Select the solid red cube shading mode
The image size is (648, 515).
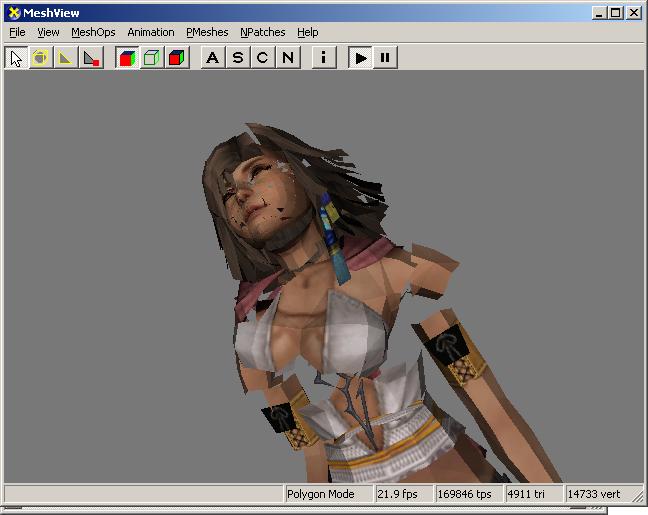tap(177, 57)
